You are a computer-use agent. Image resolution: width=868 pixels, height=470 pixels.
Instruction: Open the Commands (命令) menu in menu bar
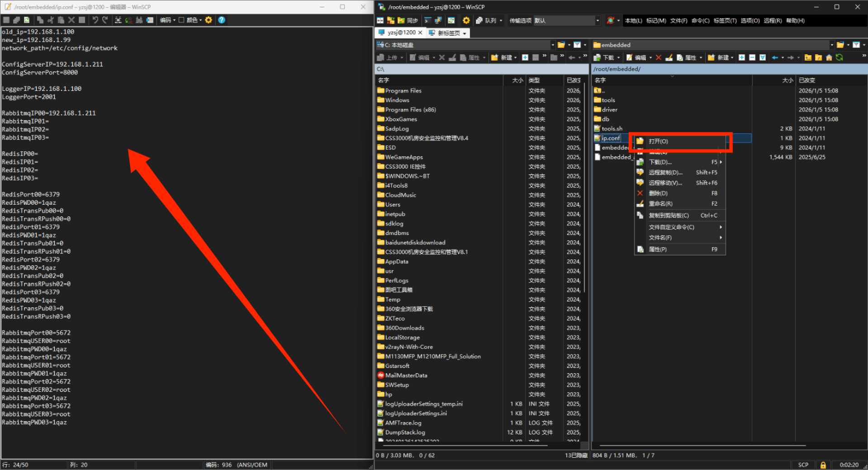[x=700, y=20]
